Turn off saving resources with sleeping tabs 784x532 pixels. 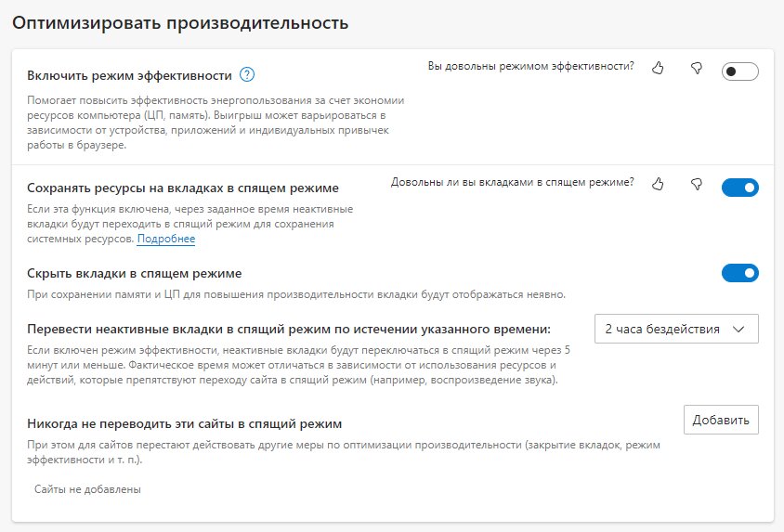[740, 188]
